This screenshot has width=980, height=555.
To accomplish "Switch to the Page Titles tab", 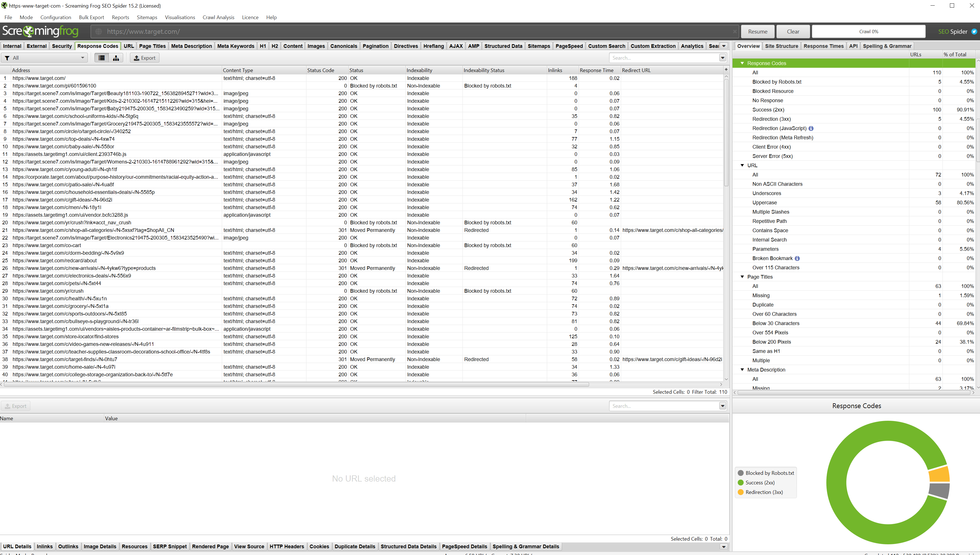I will click(x=152, y=46).
